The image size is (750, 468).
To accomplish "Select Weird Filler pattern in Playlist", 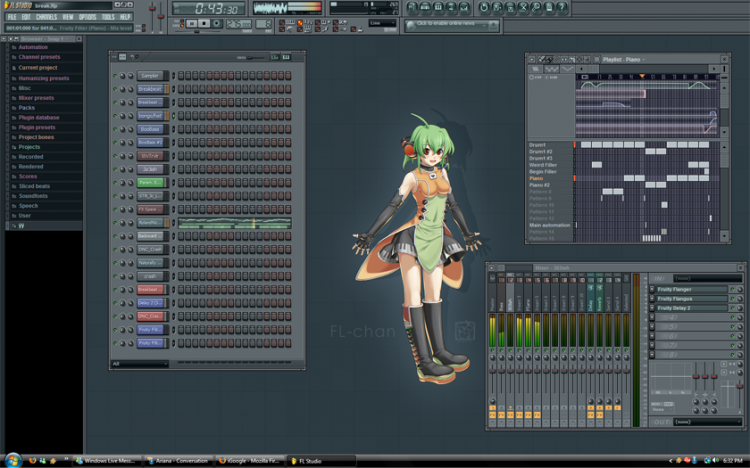I will 543,165.
